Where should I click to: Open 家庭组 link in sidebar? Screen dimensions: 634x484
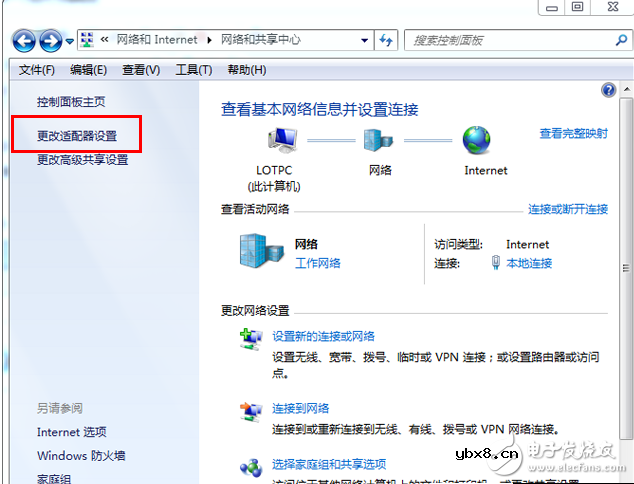pos(54,479)
